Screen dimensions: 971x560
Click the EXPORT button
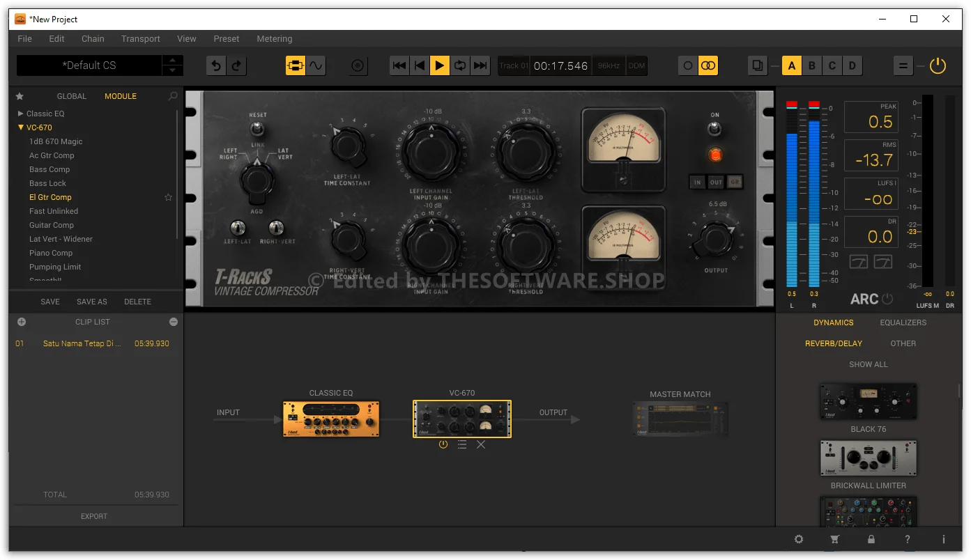[94, 516]
